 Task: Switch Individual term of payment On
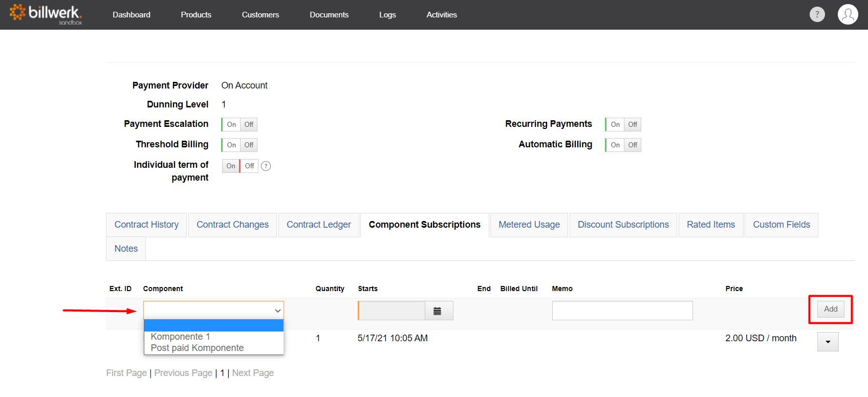point(231,166)
